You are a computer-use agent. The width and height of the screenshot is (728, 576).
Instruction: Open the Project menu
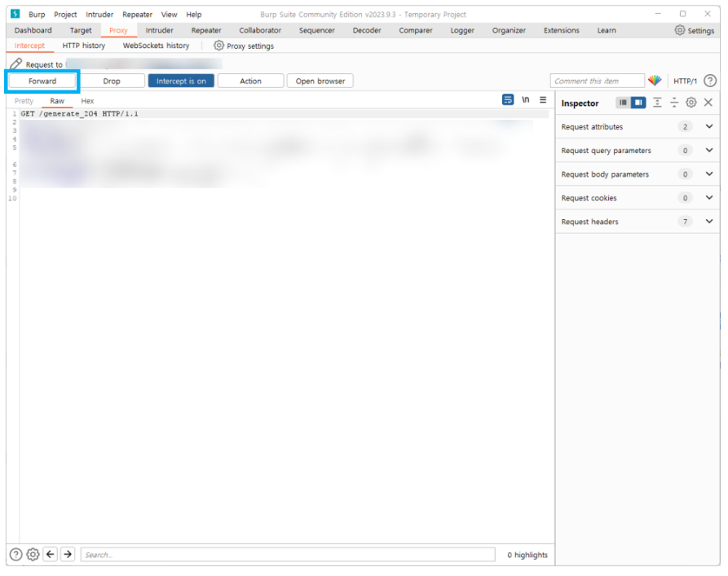pyautogui.click(x=65, y=15)
